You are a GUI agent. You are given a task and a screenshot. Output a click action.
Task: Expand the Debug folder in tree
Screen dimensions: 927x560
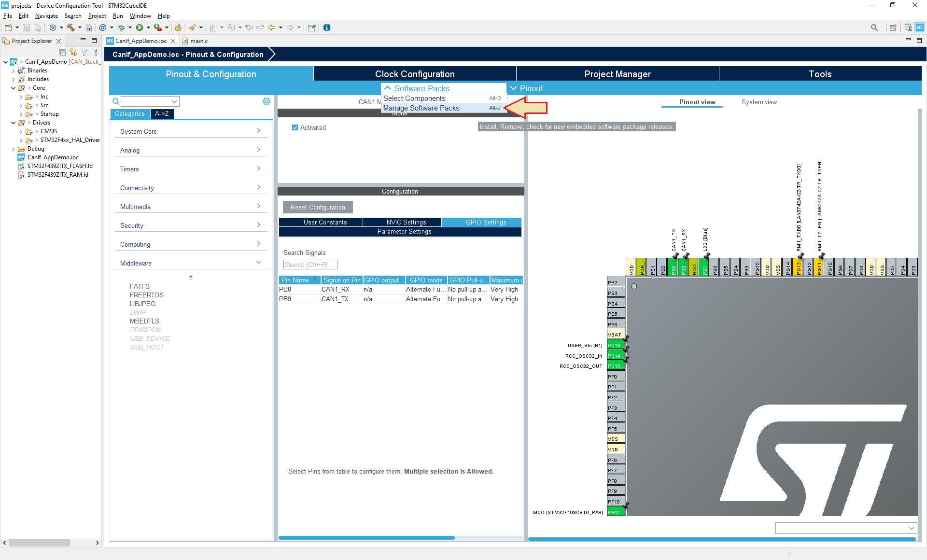(x=13, y=149)
